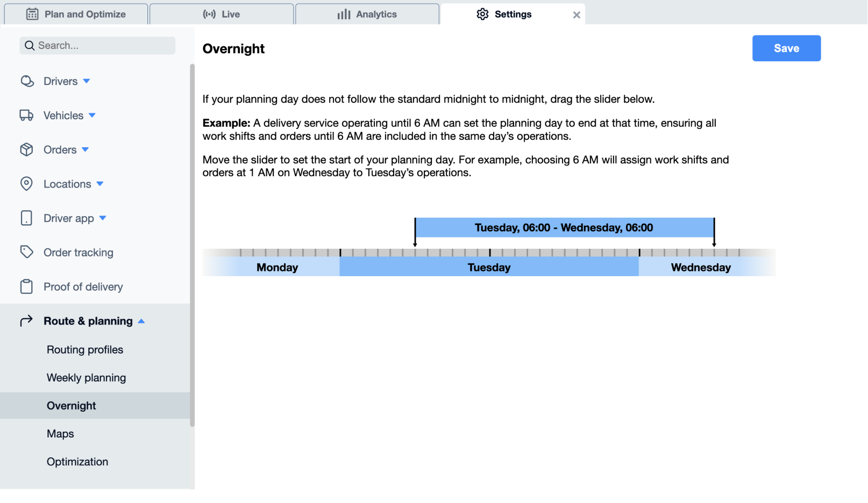The height and width of the screenshot is (503, 868).
Task: Click the planning day start slider handle
Action: (x=415, y=232)
